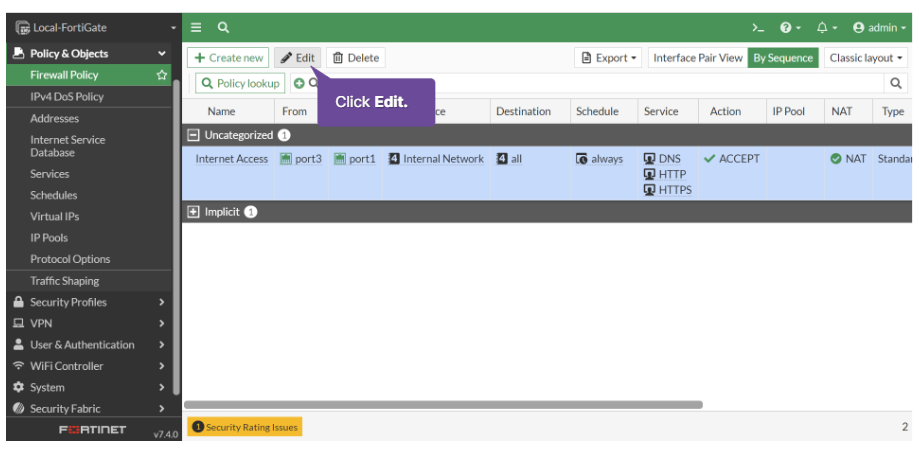Image resolution: width=919 pixels, height=462 pixels.
Task: Sort by Action column header
Action: tap(726, 111)
